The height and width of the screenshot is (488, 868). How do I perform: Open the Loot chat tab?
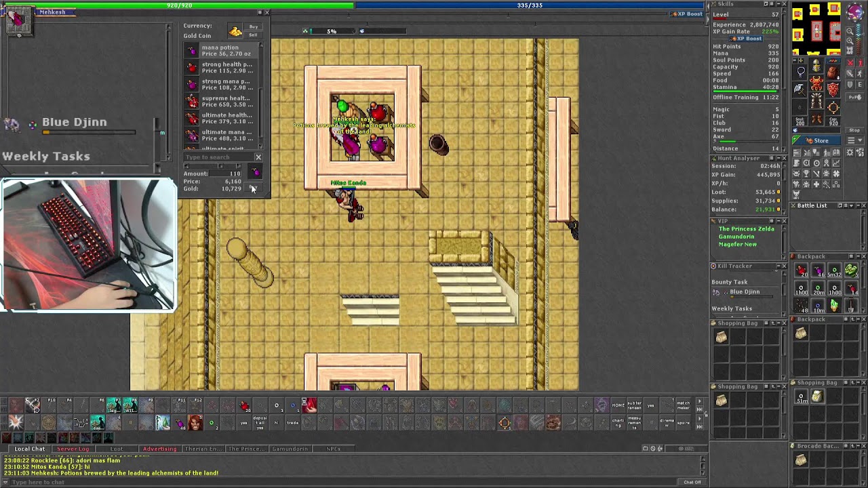coord(117,449)
